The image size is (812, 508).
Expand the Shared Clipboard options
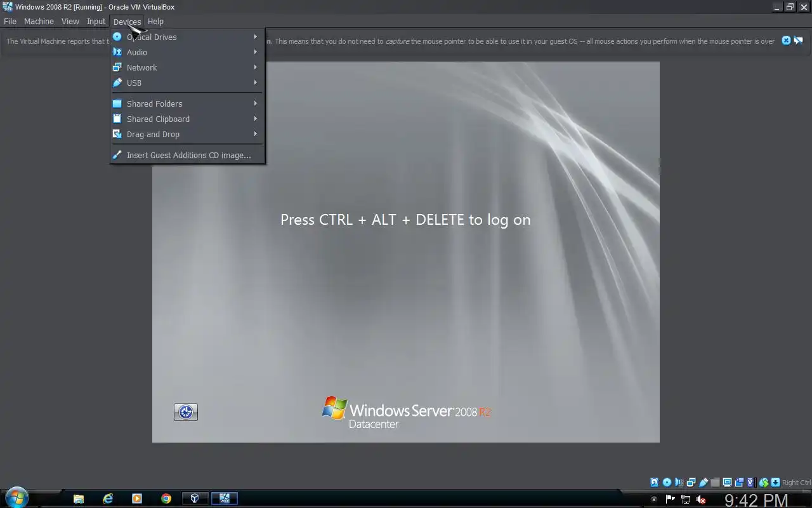187,119
